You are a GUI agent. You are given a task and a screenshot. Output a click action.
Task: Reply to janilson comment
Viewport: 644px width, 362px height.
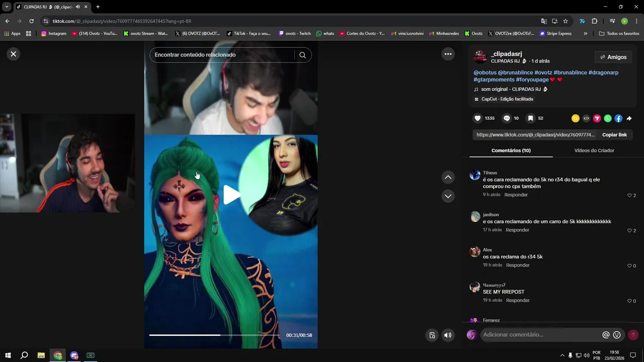(517, 230)
